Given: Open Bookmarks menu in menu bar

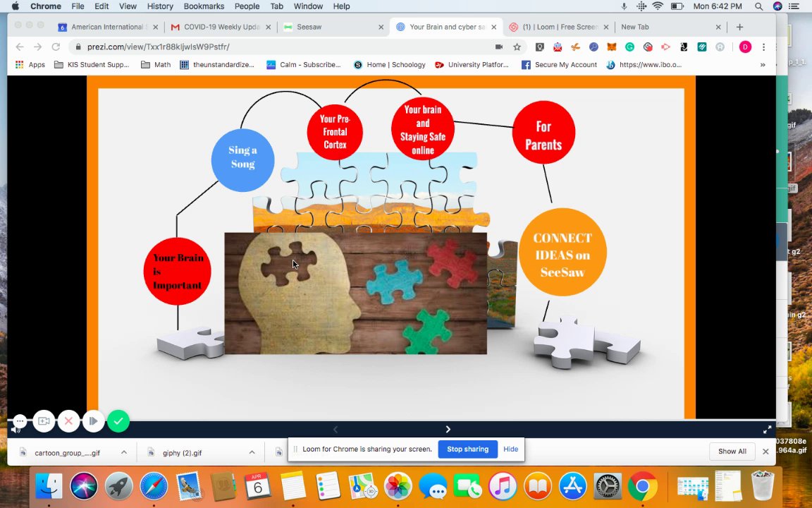Looking at the screenshot, I should pyautogui.click(x=204, y=6).
